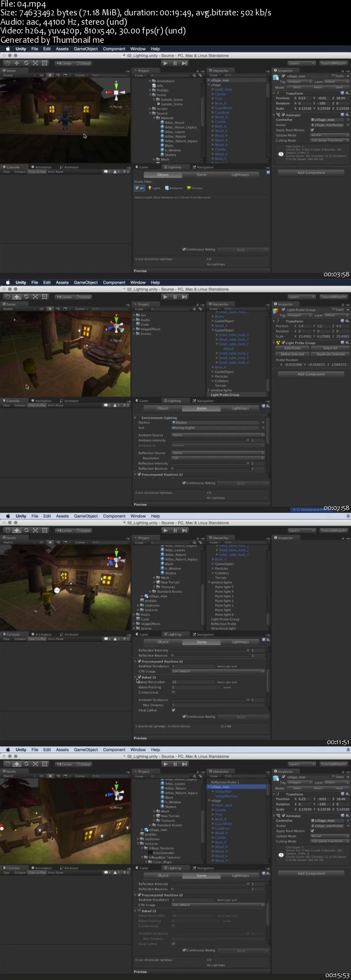351x980 pixels.
Task: Open the Culling Mode dropdown in the 00:15:53 frame
Action: [329, 841]
